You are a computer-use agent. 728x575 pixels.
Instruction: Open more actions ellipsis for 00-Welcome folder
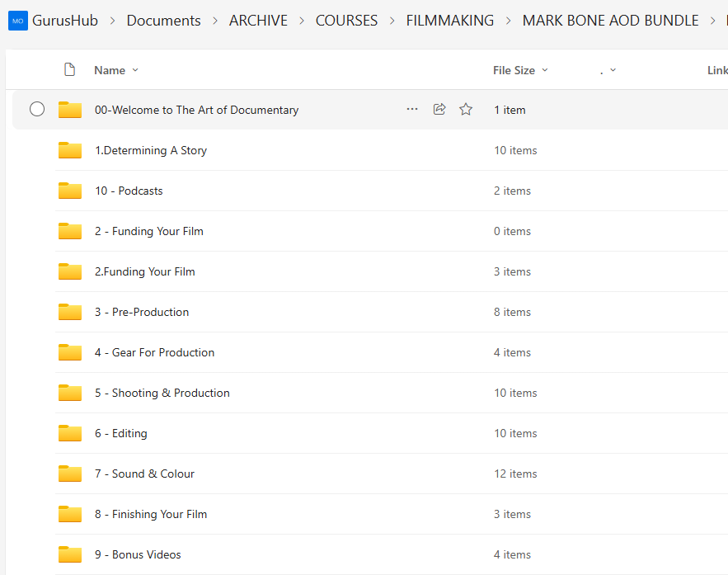click(412, 110)
